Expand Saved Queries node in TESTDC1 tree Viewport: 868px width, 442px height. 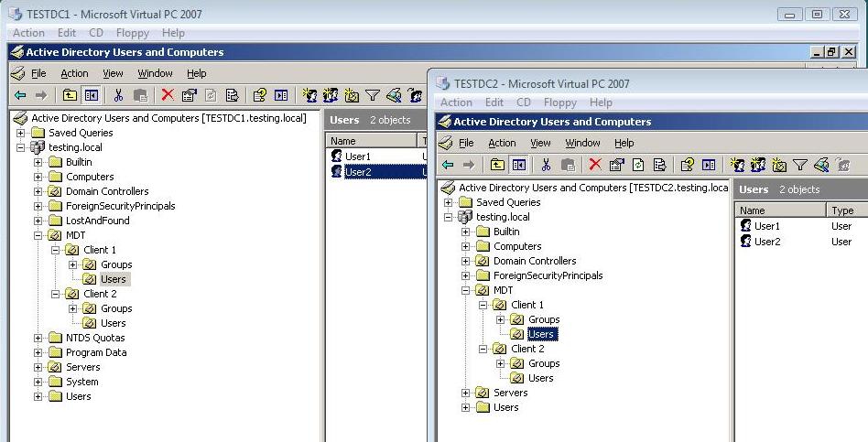tap(20, 133)
